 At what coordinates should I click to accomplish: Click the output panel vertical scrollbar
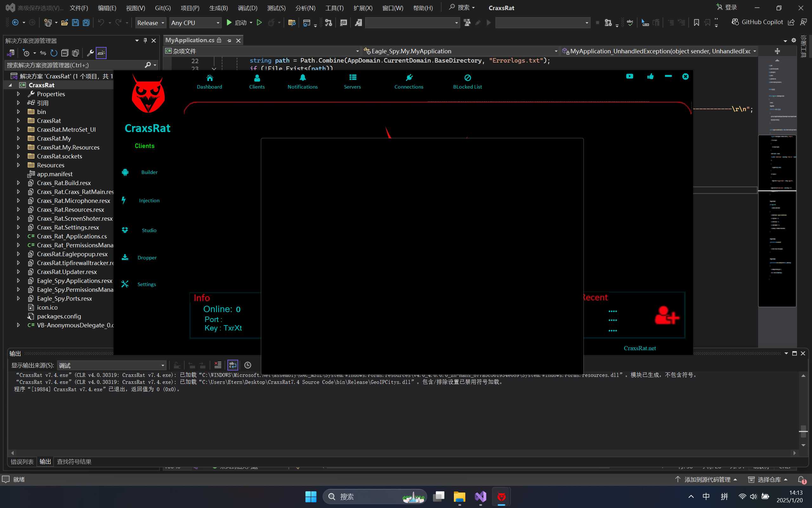pyautogui.click(x=803, y=410)
